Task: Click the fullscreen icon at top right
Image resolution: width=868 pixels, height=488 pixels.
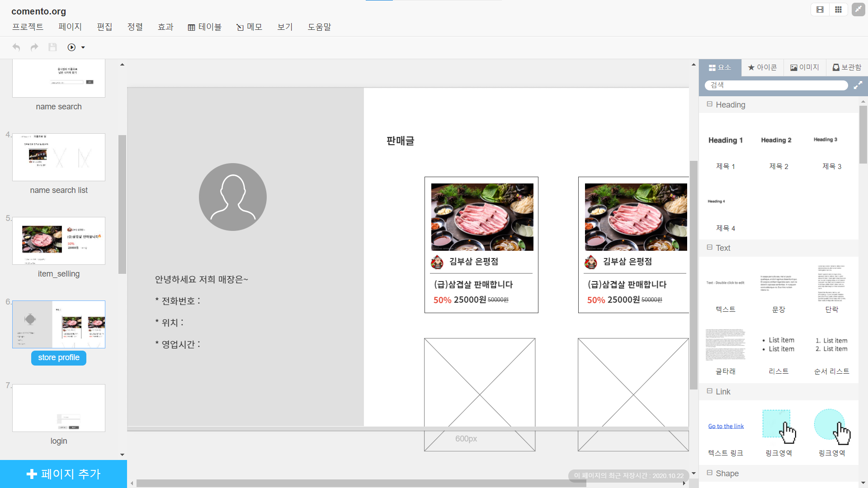Action: point(858,9)
